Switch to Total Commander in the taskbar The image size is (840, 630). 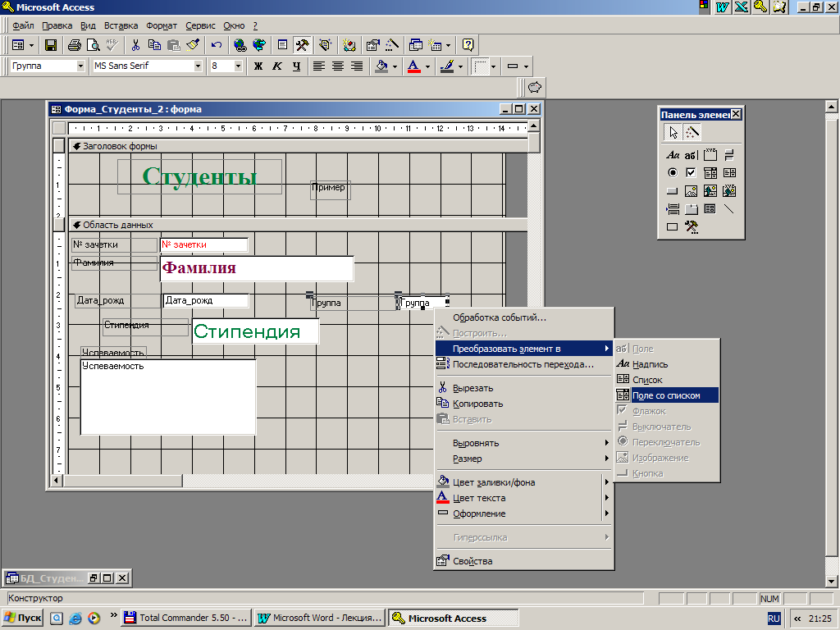coord(186,618)
